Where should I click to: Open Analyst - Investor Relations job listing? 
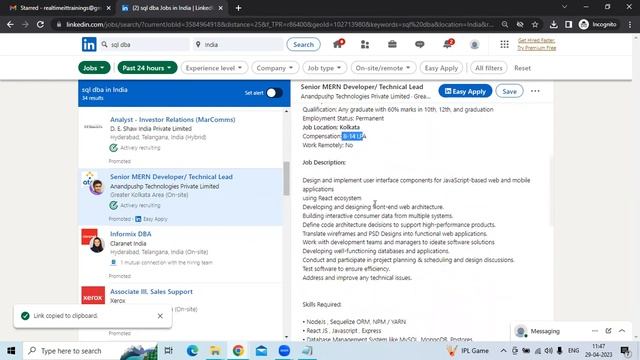172,120
